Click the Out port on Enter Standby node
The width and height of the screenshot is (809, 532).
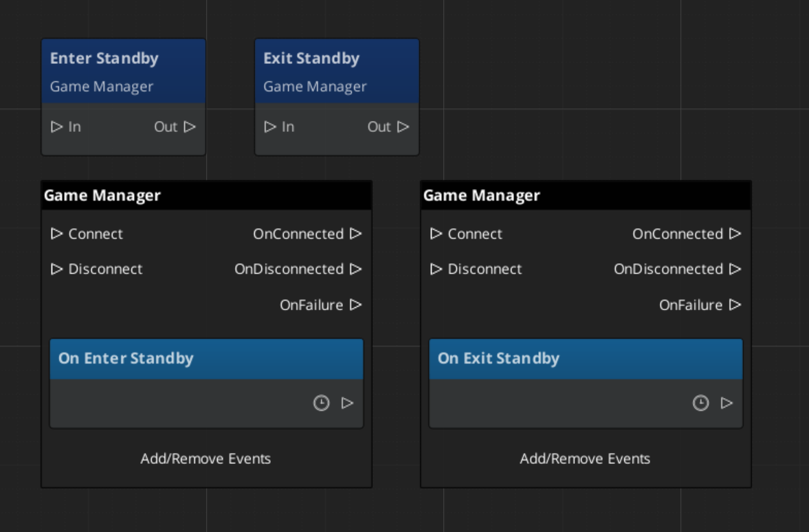pyautogui.click(x=190, y=126)
